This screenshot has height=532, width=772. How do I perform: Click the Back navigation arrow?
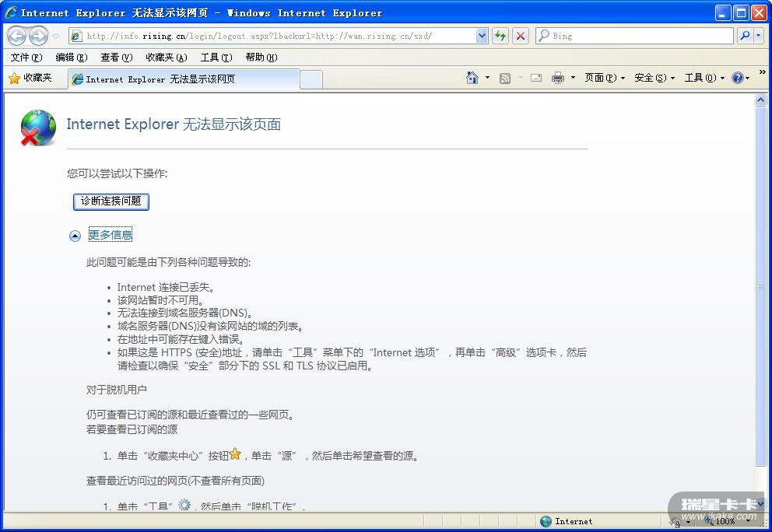pyautogui.click(x=16, y=36)
